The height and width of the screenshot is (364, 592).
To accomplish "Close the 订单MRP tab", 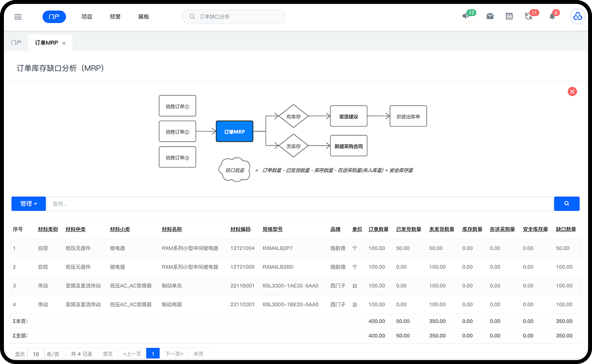I will pyautogui.click(x=64, y=43).
